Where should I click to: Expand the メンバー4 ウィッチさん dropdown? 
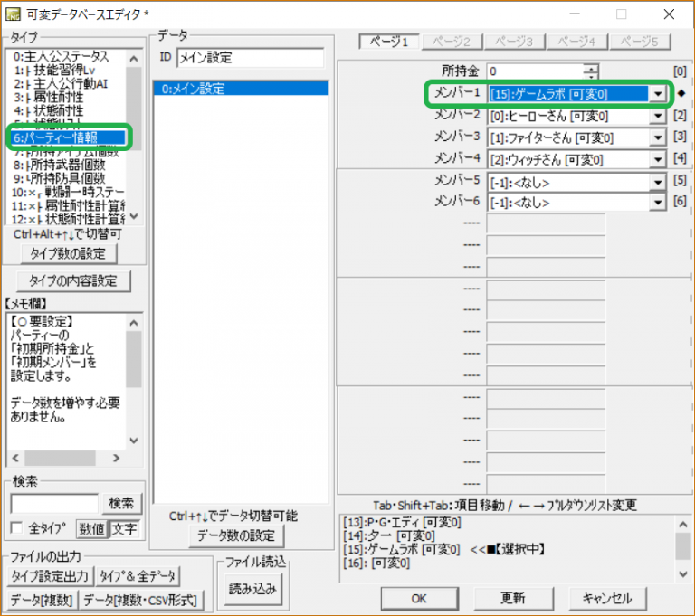tap(658, 159)
